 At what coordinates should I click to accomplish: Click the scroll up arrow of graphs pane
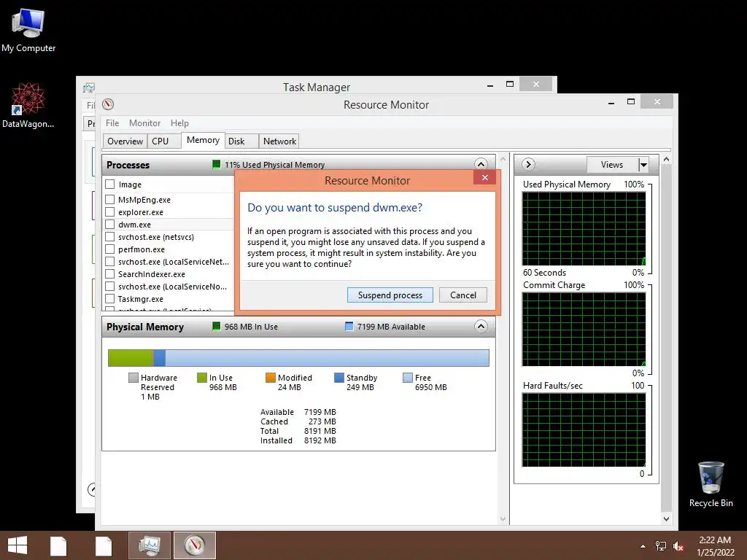click(667, 160)
